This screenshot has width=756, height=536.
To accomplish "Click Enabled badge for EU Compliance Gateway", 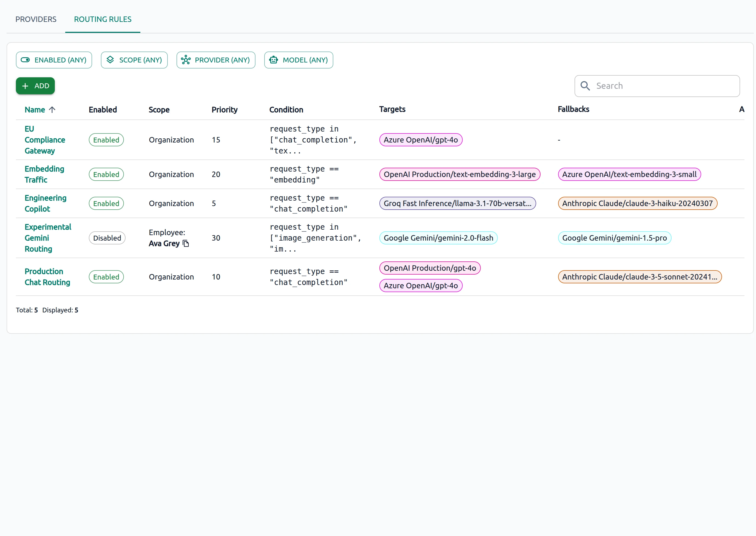I will click(106, 140).
